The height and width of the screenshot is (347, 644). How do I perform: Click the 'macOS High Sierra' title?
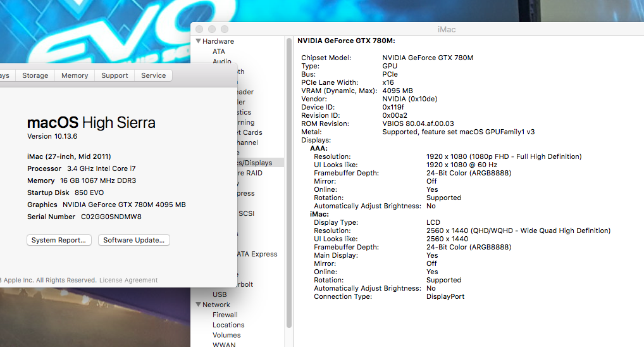tap(91, 122)
